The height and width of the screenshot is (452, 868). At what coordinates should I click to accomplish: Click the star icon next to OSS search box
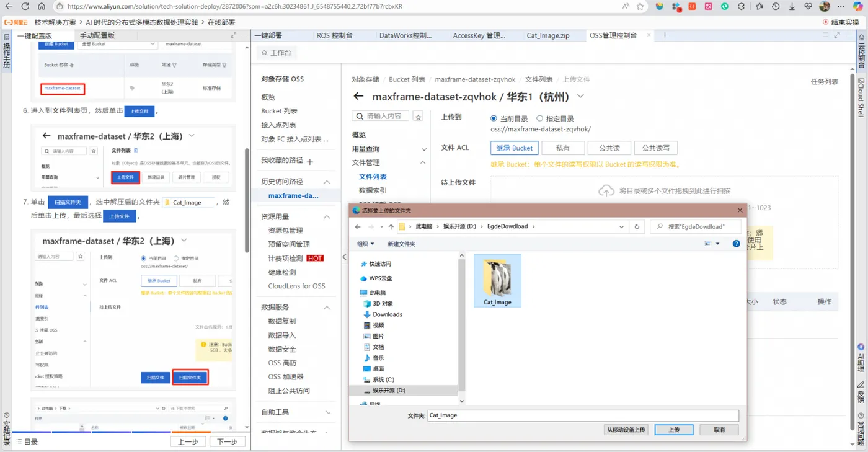pyautogui.click(x=418, y=116)
